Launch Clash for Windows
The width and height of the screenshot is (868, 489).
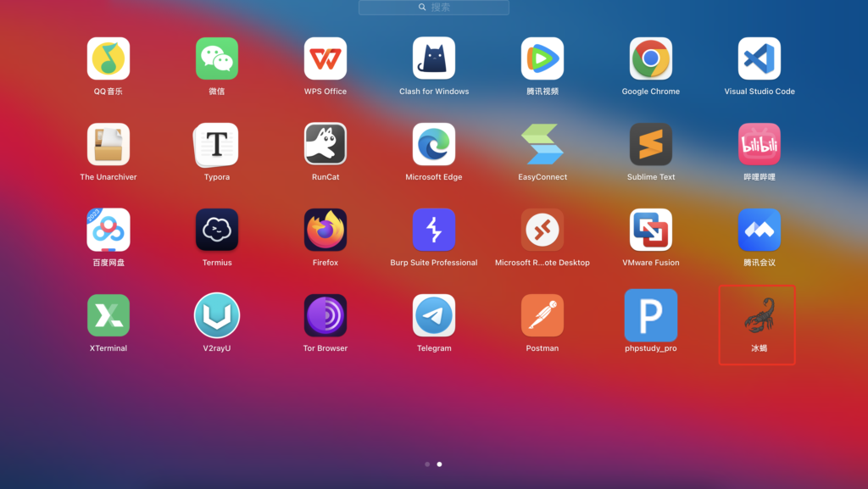[434, 58]
